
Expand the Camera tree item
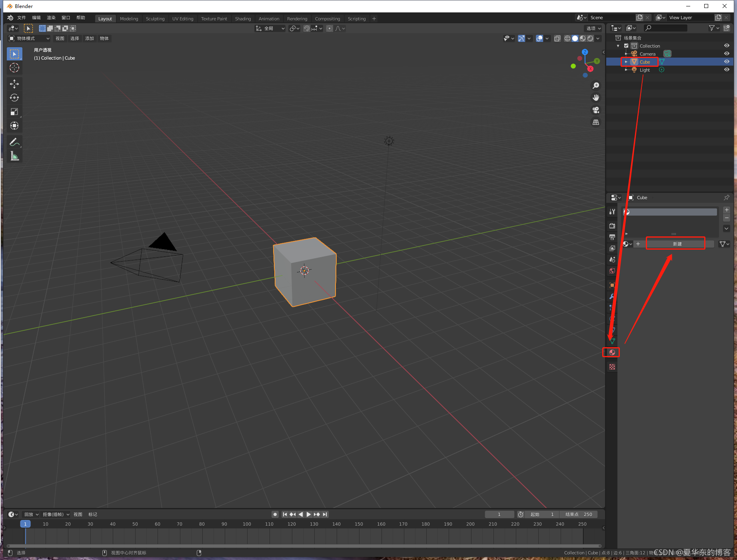[x=626, y=54]
